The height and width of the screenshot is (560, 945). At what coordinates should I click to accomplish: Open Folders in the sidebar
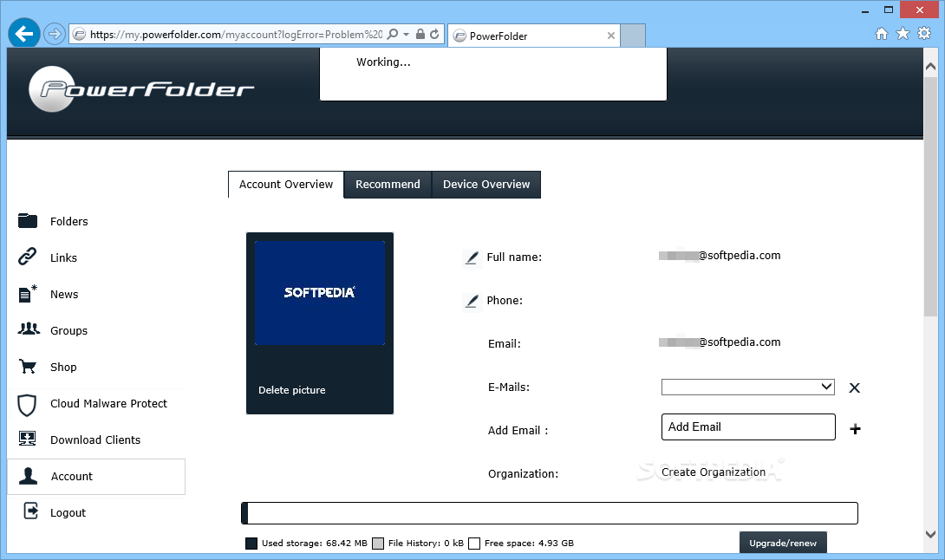[68, 221]
